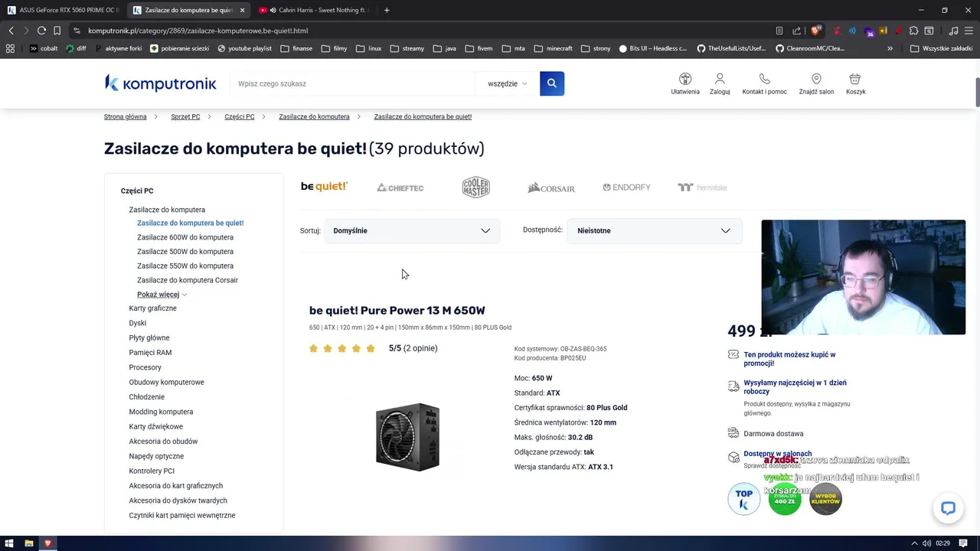Open the finanse bookmarks folder

(x=296, y=48)
